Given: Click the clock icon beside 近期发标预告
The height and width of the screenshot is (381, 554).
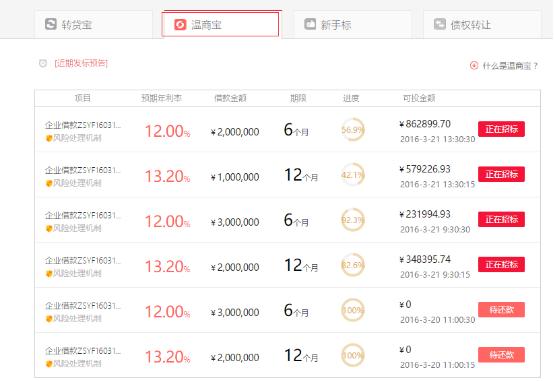Looking at the screenshot, I should click(x=43, y=63).
